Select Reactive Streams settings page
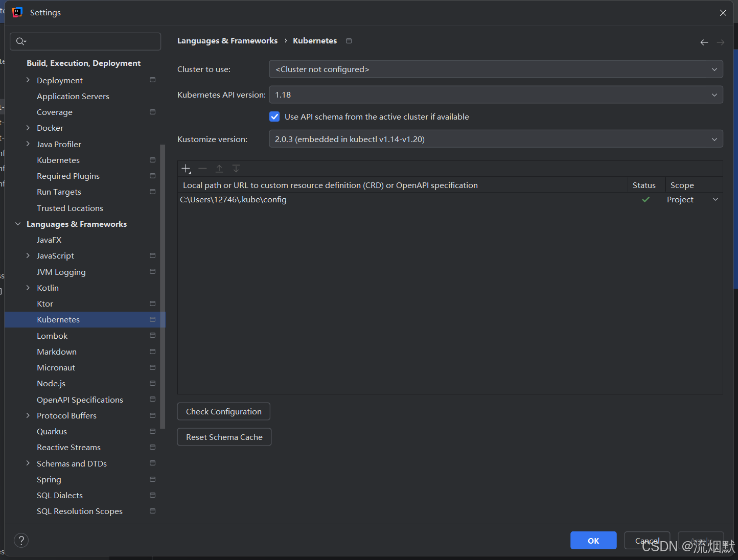This screenshot has width=738, height=560. (68, 447)
